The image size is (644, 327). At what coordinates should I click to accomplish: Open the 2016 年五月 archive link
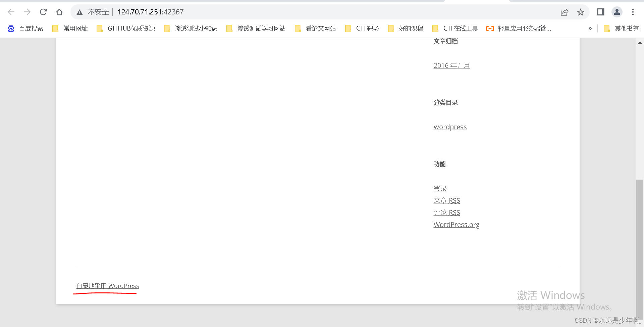tap(451, 65)
